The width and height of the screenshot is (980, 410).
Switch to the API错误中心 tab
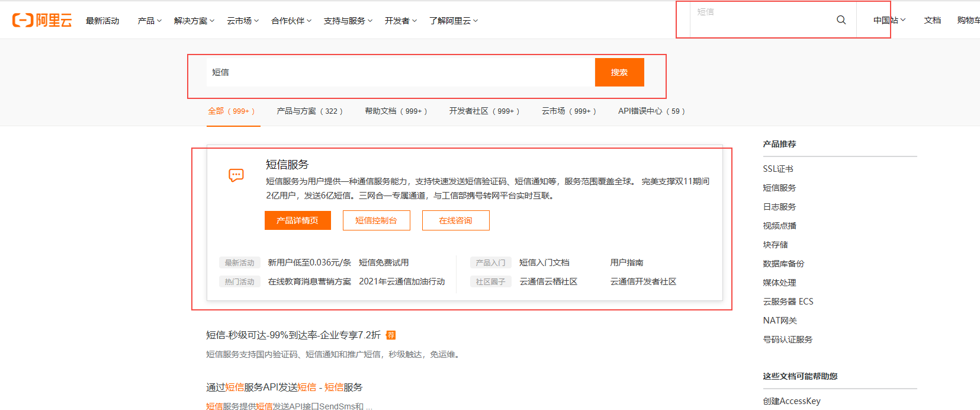pyautogui.click(x=651, y=111)
